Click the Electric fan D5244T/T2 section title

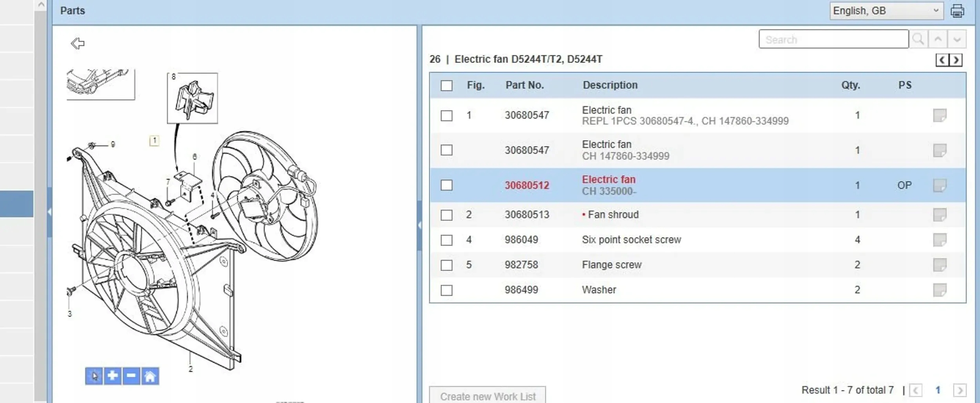[x=528, y=59]
